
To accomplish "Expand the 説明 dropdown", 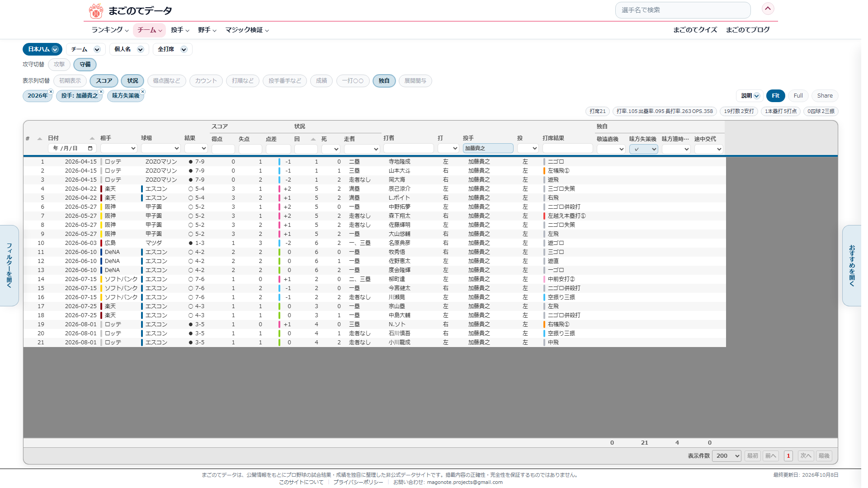I will (750, 96).
